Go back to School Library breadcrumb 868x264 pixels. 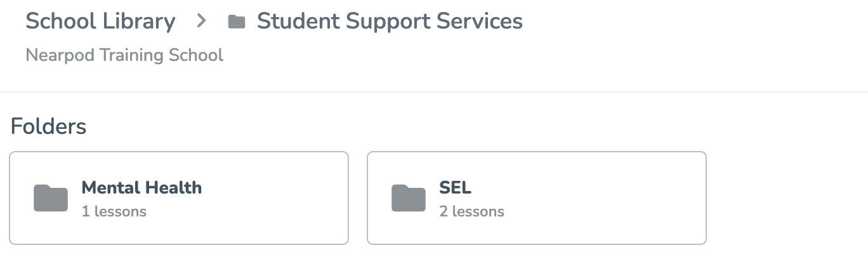100,21
